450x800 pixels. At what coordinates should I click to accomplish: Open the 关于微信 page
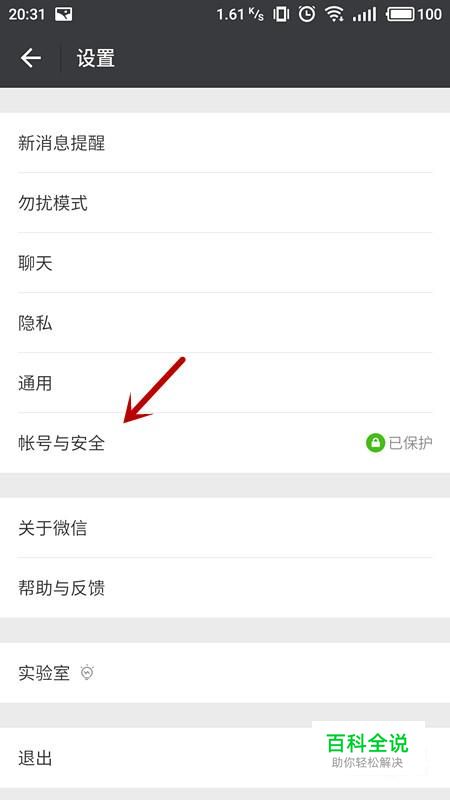click(225, 528)
